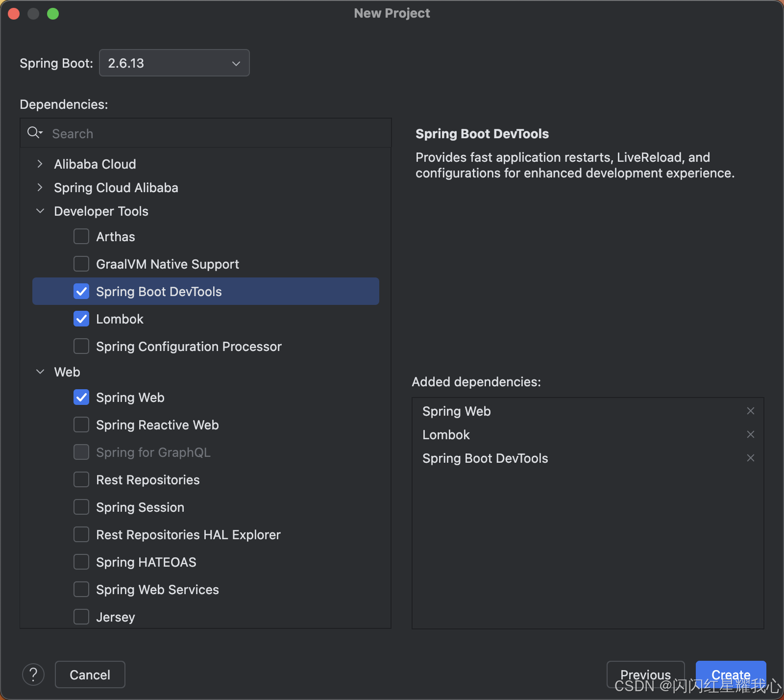The height and width of the screenshot is (700, 784).
Task: Check the Rest Repositories checkbox
Action: (x=81, y=479)
